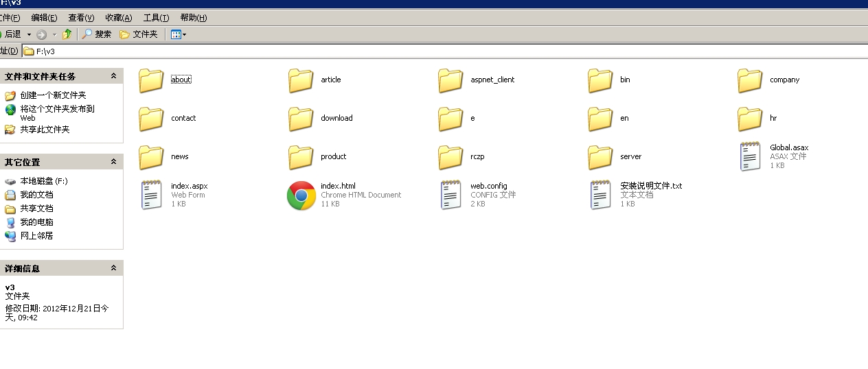Select the 安装说明文件.txt file icon
Image resolution: width=868 pixels, height=369 pixels.
[x=600, y=195]
